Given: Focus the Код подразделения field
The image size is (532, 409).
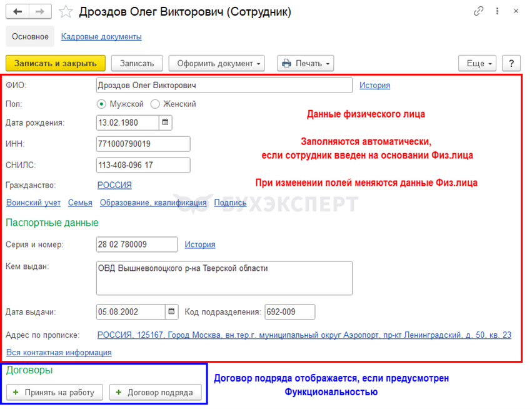Looking at the screenshot, I should [289, 311].
